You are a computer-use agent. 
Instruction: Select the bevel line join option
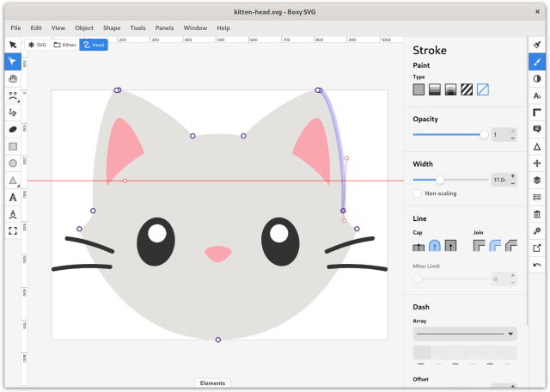[511, 246]
